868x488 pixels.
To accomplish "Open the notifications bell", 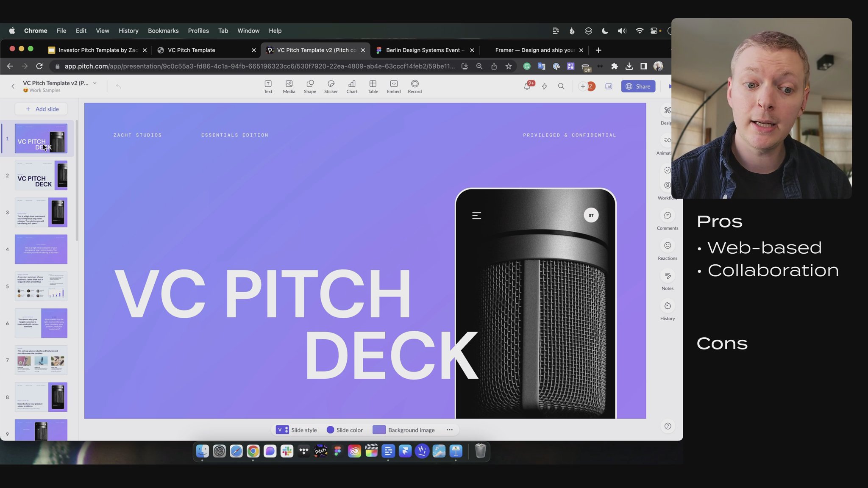I will pos(527,86).
